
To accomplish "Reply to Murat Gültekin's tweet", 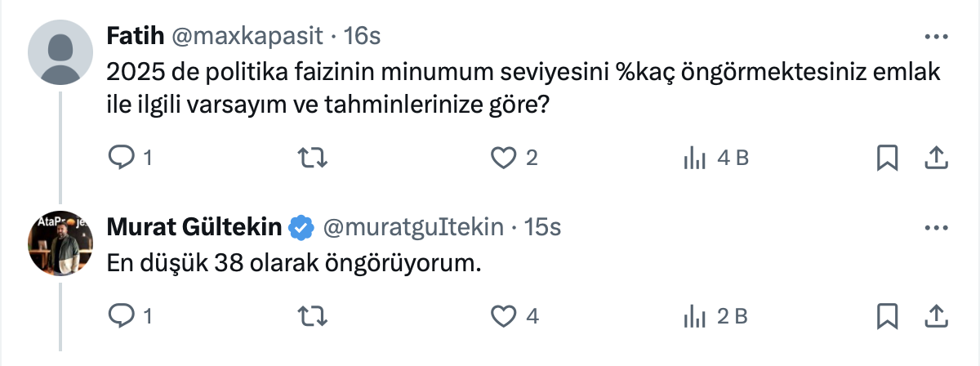I will click(x=121, y=315).
